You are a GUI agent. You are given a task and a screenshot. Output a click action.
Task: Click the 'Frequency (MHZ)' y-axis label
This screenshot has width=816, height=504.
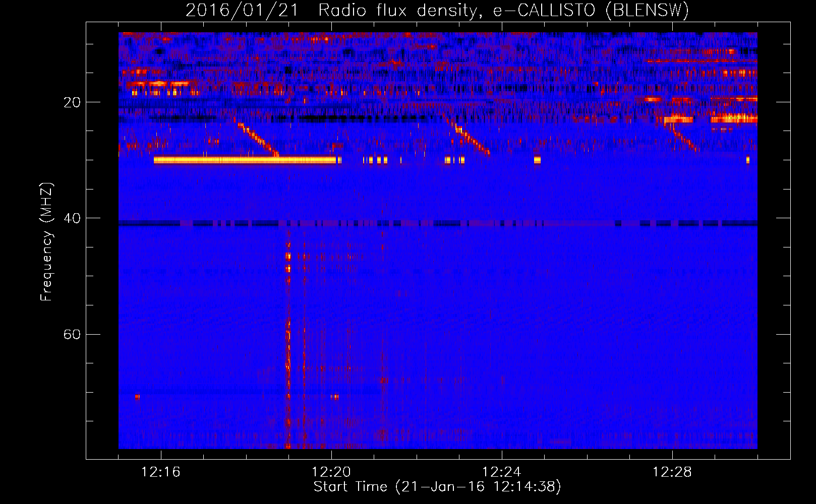tap(46, 242)
